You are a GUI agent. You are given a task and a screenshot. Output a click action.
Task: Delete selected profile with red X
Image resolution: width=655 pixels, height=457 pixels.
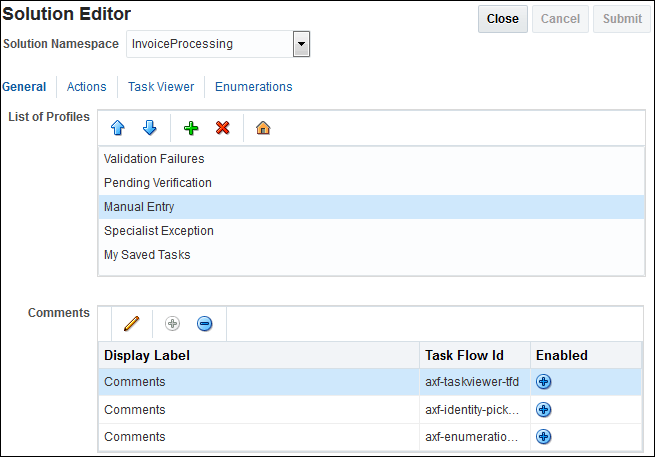[x=223, y=128]
